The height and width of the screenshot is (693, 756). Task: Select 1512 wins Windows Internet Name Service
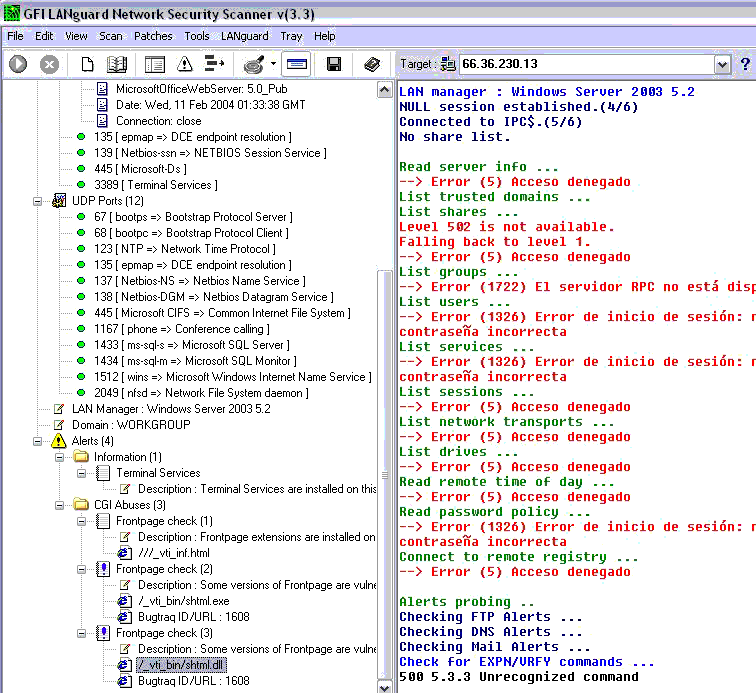(233, 377)
